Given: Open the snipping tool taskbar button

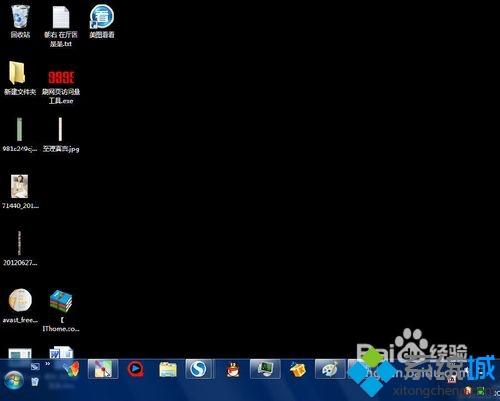Looking at the screenshot, I should point(103,369).
